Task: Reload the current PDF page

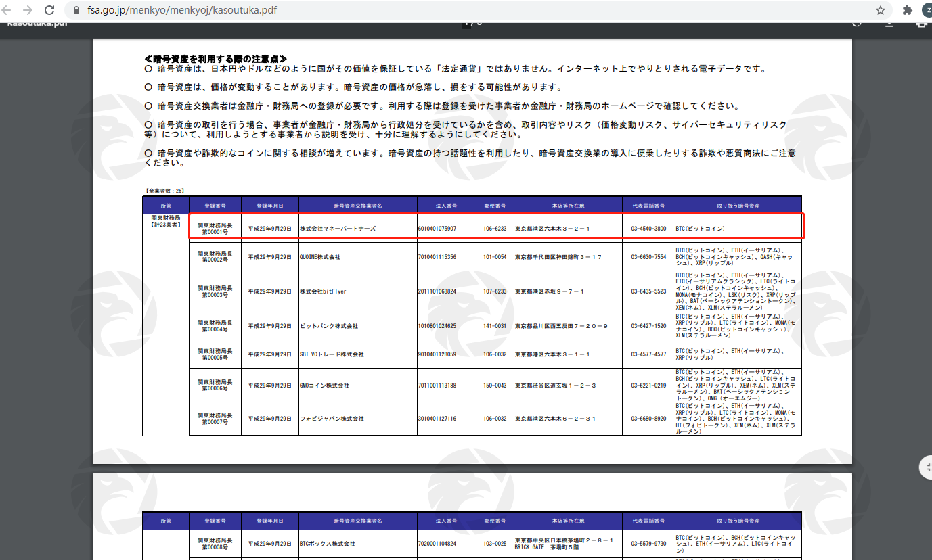Action: pyautogui.click(x=49, y=10)
